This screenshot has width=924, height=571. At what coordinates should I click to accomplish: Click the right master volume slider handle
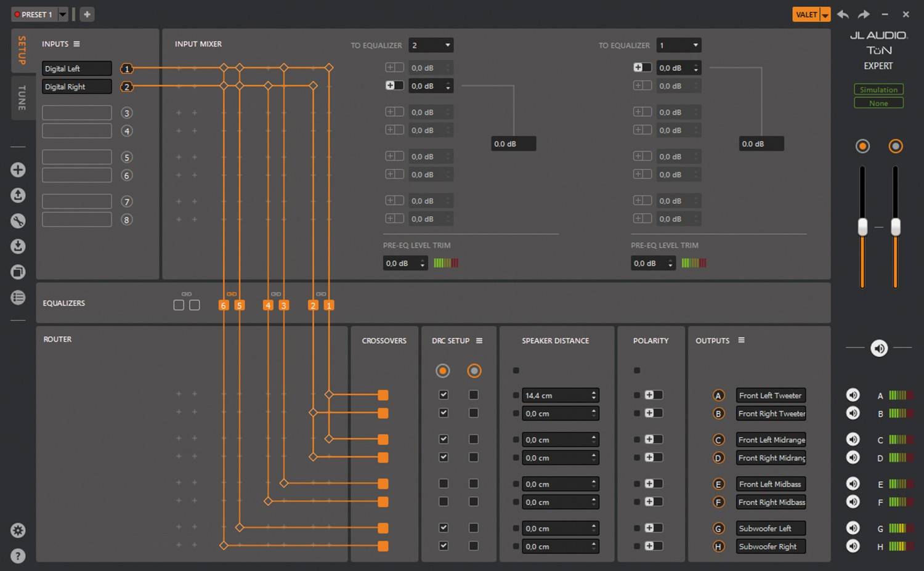coord(896,227)
